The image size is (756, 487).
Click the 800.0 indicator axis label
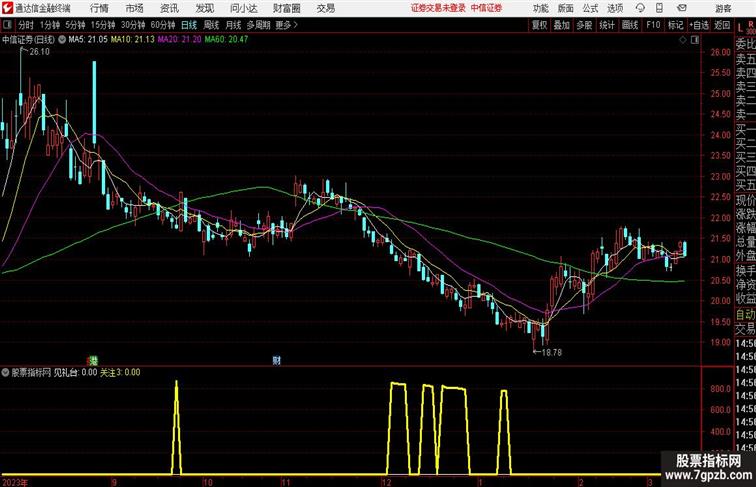(x=720, y=389)
